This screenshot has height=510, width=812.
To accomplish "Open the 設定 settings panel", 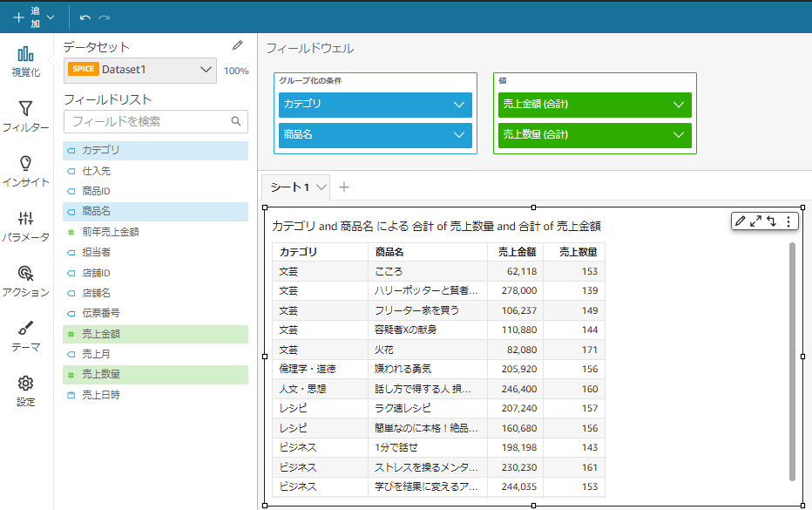I will pos(25,391).
